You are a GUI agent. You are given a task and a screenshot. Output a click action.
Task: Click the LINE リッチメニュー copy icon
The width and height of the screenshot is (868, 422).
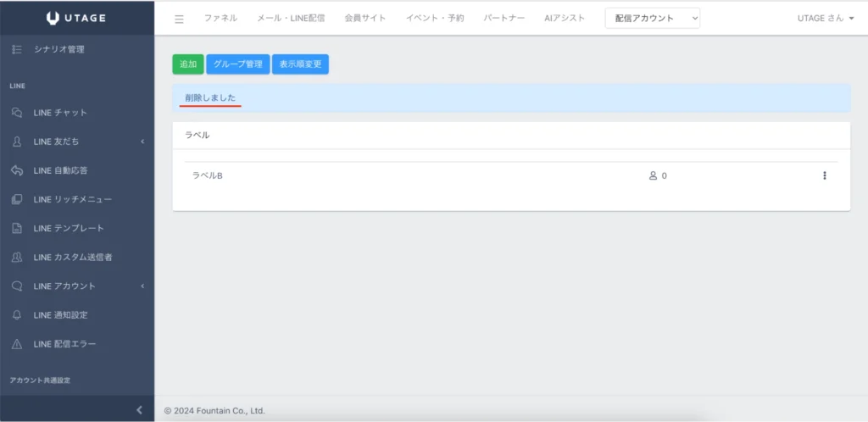(x=17, y=199)
